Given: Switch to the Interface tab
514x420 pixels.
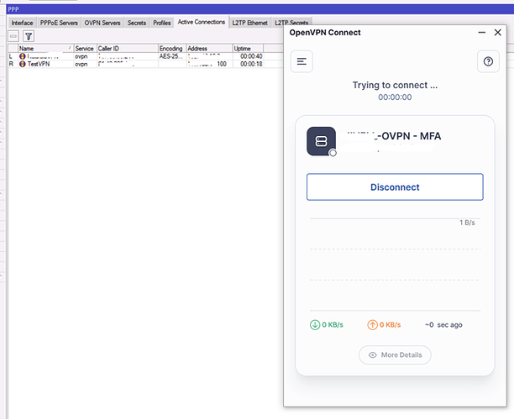Looking at the screenshot, I should [23, 23].
